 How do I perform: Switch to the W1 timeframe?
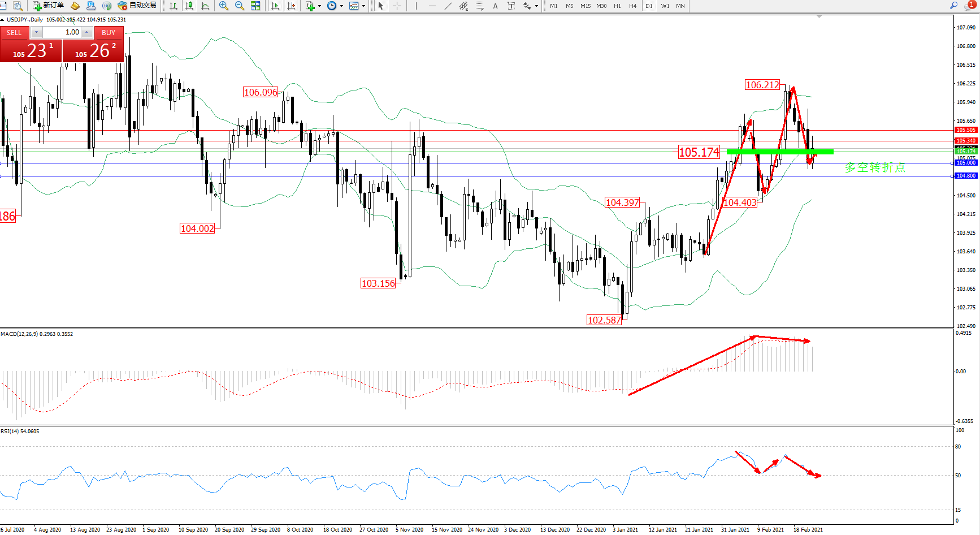coord(665,6)
